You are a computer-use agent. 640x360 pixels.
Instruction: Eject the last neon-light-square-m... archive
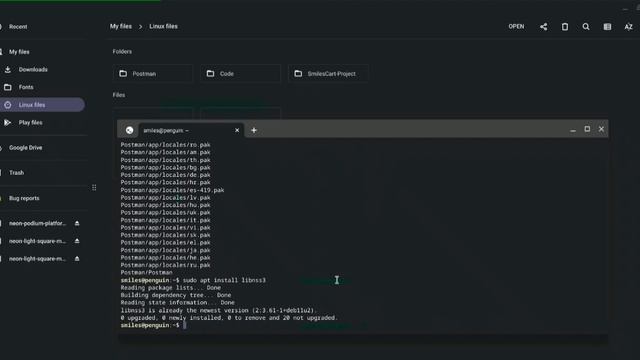pos(77,258)
